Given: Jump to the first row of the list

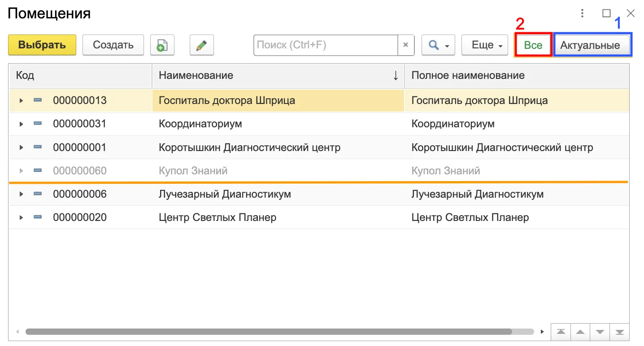Looking at the screenshot, I should pos(561,332).
